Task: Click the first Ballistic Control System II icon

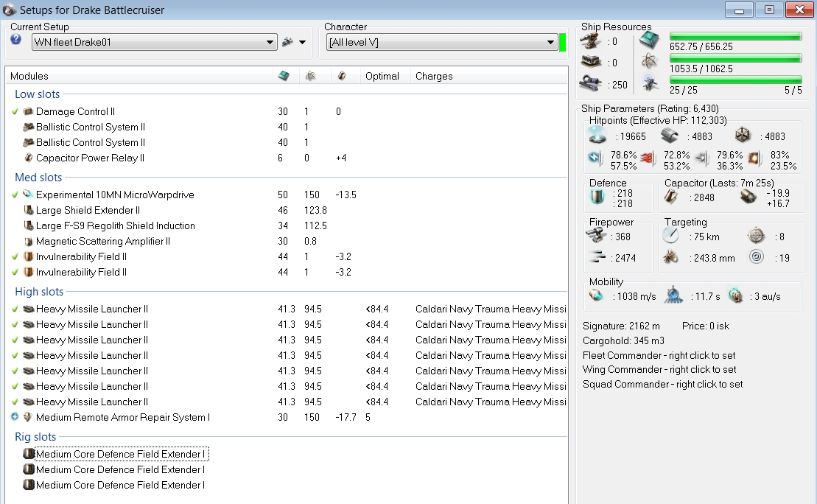Action: pos(28,127)
